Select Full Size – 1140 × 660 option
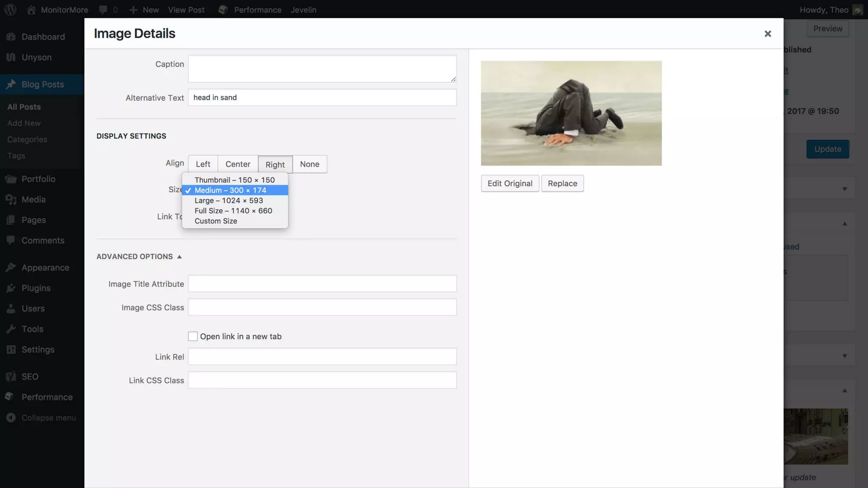The height and width of the screenshot is (488, 868). coord(233,211)
